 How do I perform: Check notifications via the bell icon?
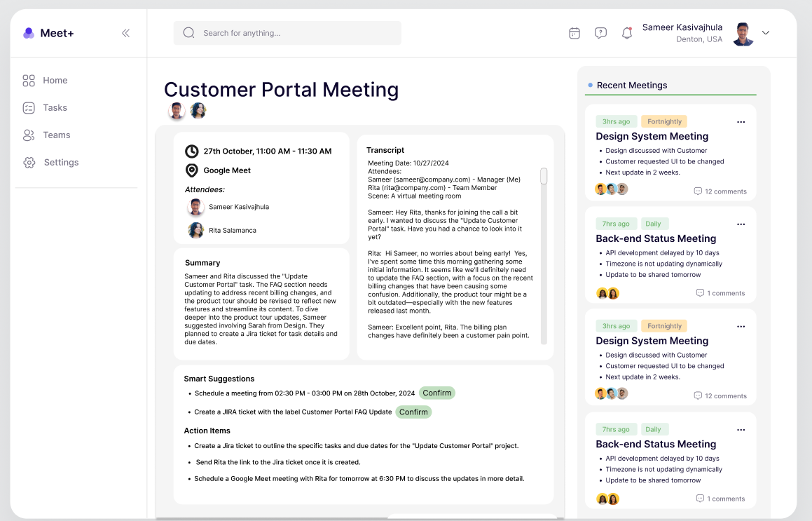click(x=626, y=33)
